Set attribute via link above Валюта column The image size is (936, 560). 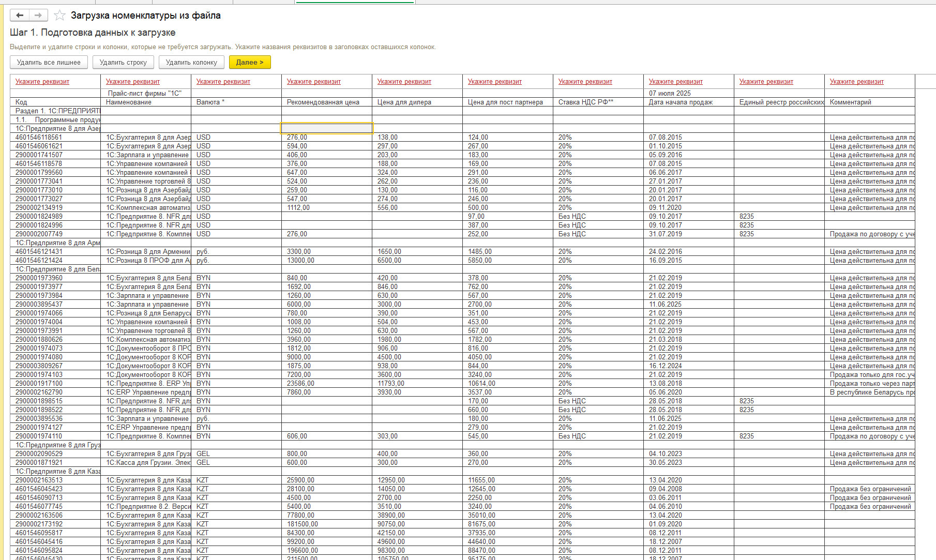click(223, 82)
